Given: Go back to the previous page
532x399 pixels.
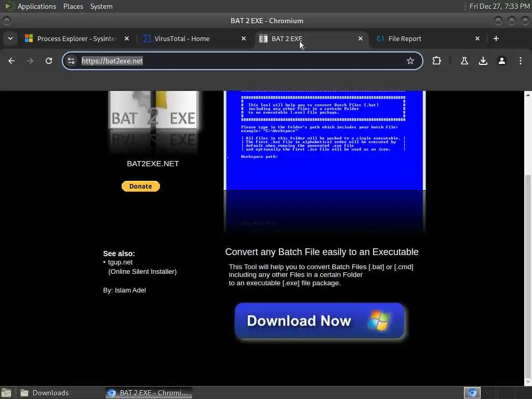Looking at the screenshot, I should 11,61.
